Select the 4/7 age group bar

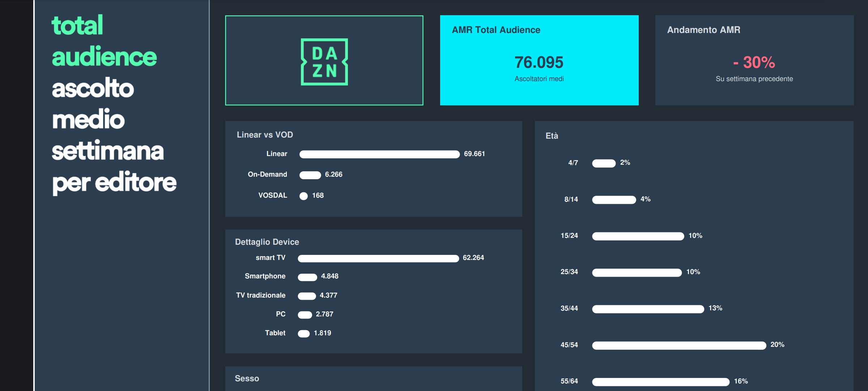604,163
